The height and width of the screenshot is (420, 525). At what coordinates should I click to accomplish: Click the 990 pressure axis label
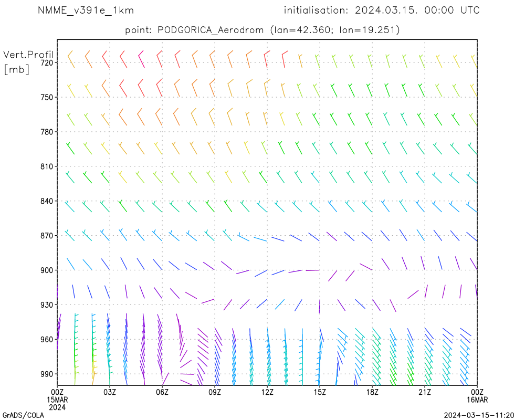pos(47,374)
